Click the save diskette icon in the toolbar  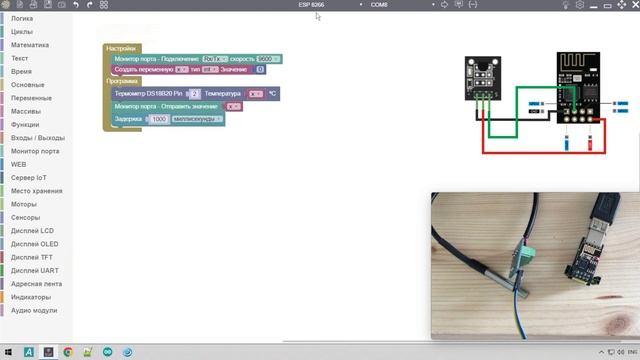(x=48, y=4)
